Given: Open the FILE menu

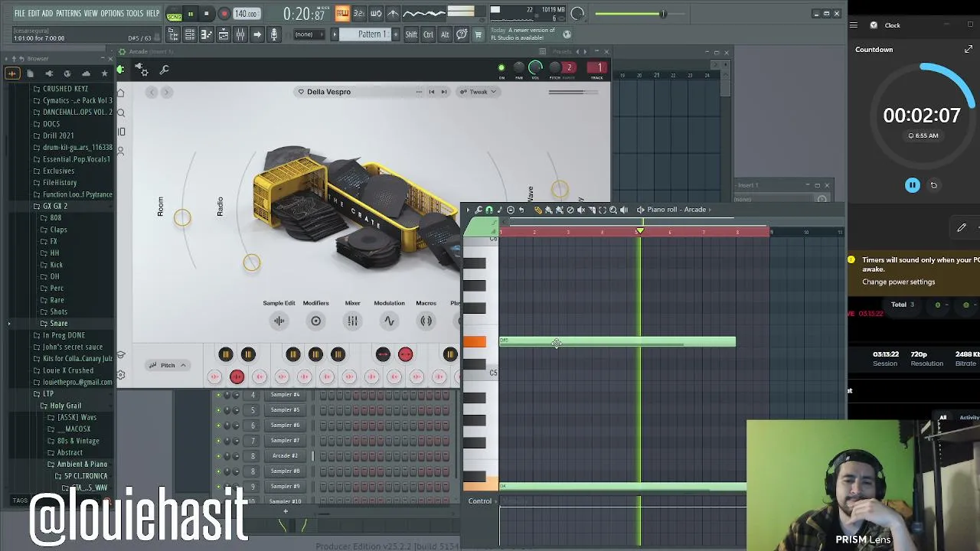Looking at the screenshot, I should (20, 14).
